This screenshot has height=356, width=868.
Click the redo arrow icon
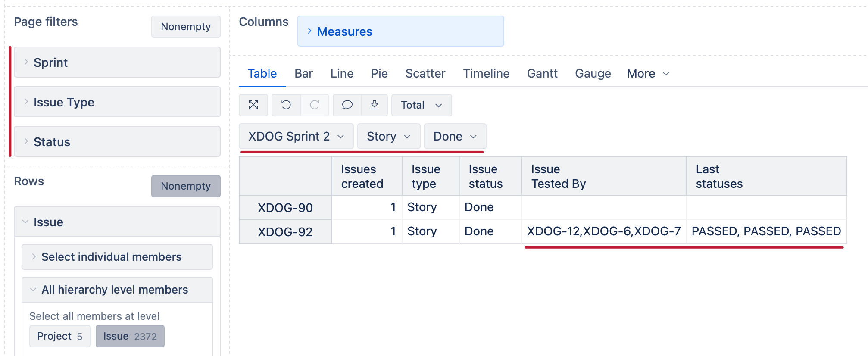(315, 105)
